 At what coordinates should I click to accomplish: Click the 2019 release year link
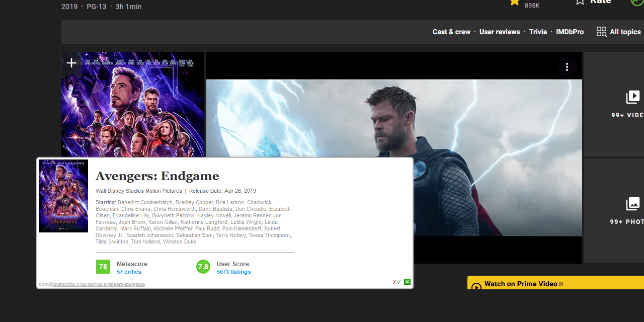point(69,7)
